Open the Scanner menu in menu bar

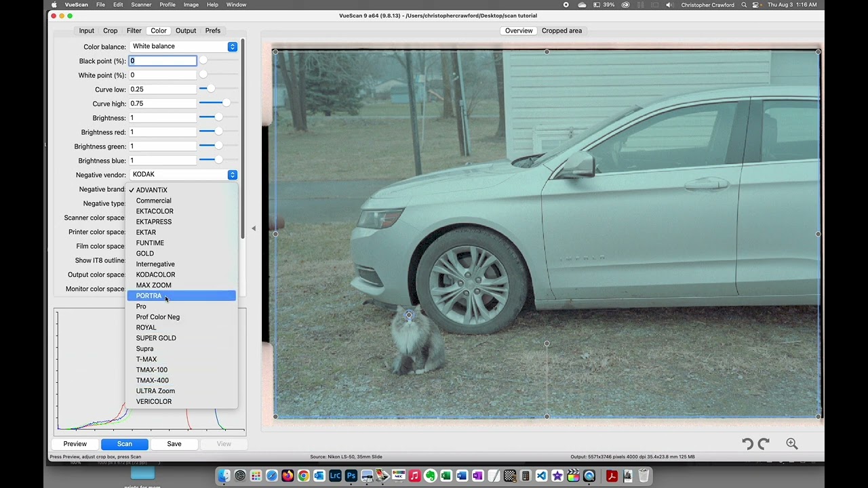click(141, 5)
